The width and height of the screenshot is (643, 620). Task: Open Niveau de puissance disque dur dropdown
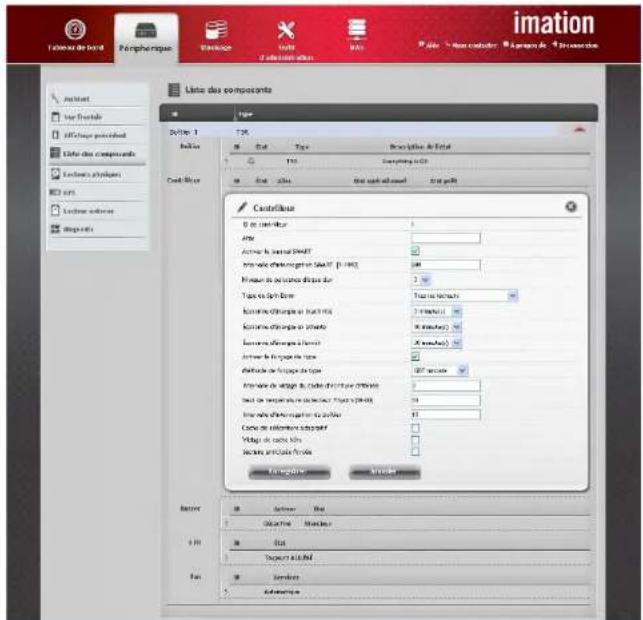tap(421, 280)
